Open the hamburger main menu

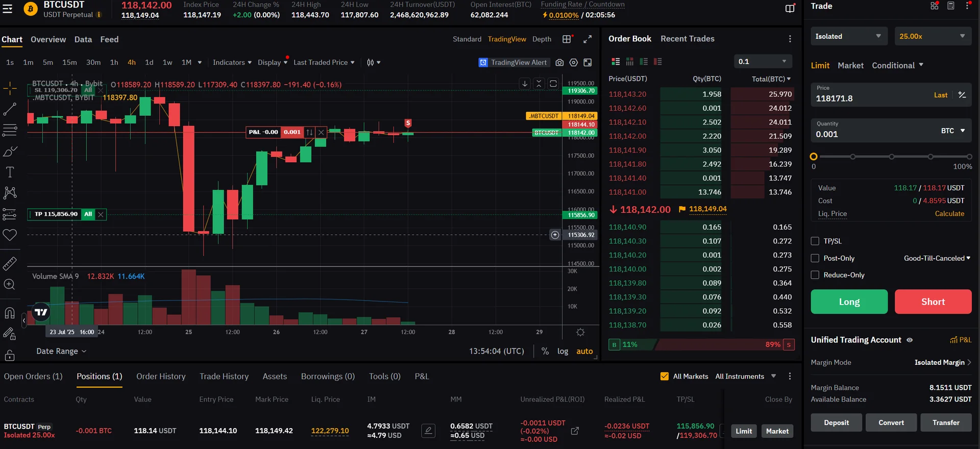(x=8, y=9)
